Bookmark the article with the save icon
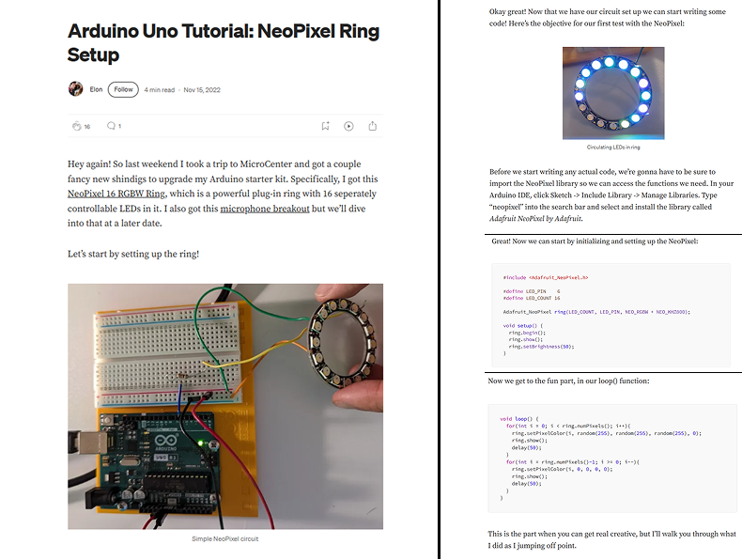Image resolution: width=742 pixels, height=560 pixels. [x=325, y=126]
